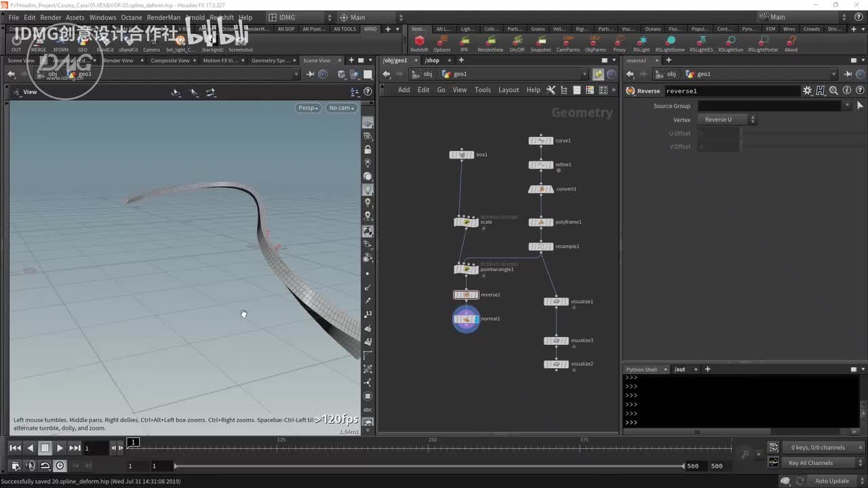Open Layout menu in network editor

click(508, 90)
